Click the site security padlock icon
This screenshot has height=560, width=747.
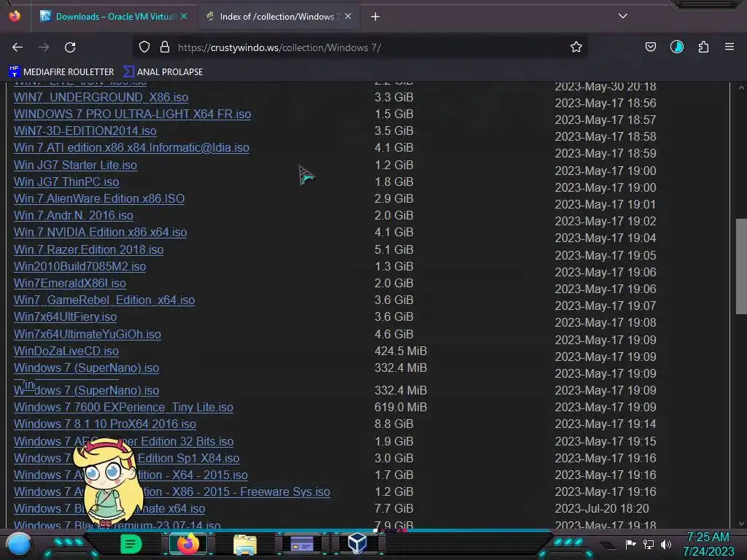click(165, 47)
